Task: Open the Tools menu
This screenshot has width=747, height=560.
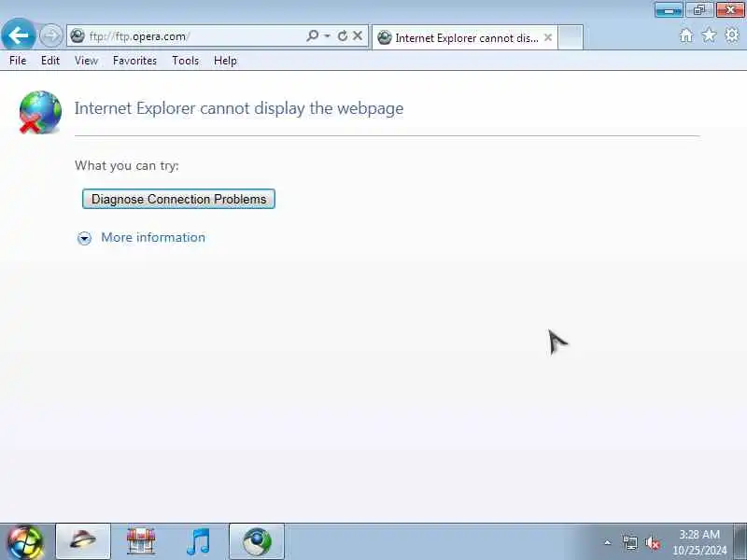Action: click(185, 61)
